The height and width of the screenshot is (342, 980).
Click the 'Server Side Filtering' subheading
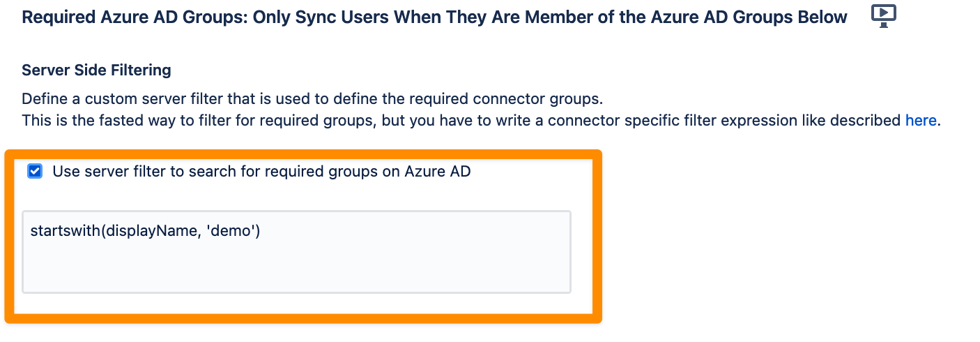(x=96, y=70)
